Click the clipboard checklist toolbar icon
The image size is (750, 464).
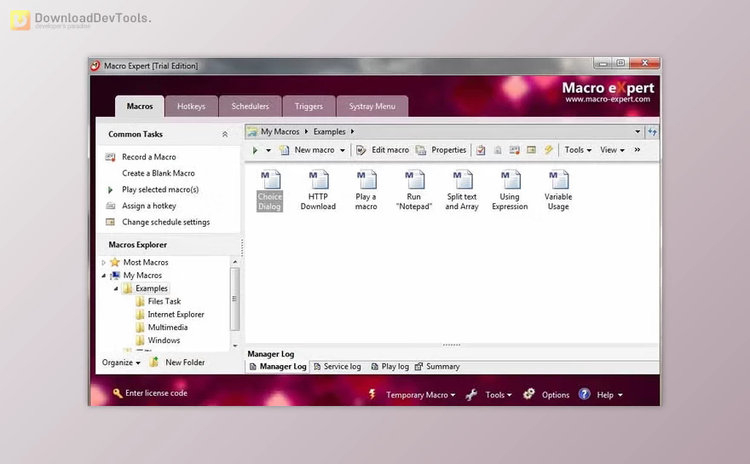[x=481, y=150]
